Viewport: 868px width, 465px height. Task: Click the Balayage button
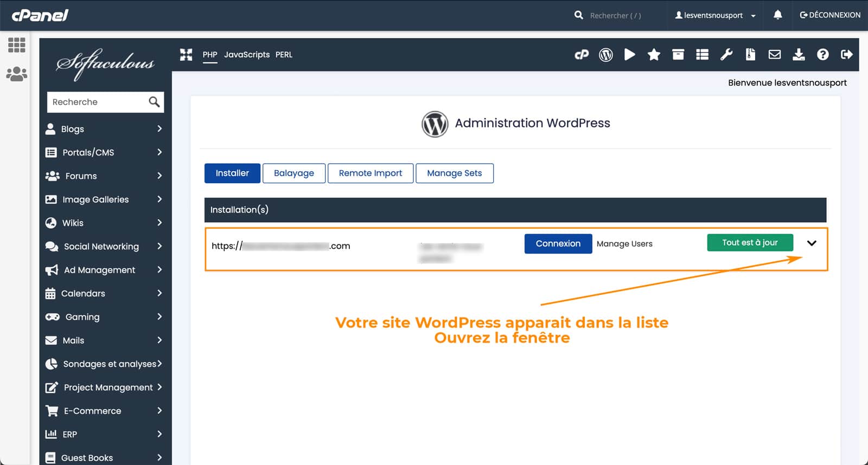point(294,173)
